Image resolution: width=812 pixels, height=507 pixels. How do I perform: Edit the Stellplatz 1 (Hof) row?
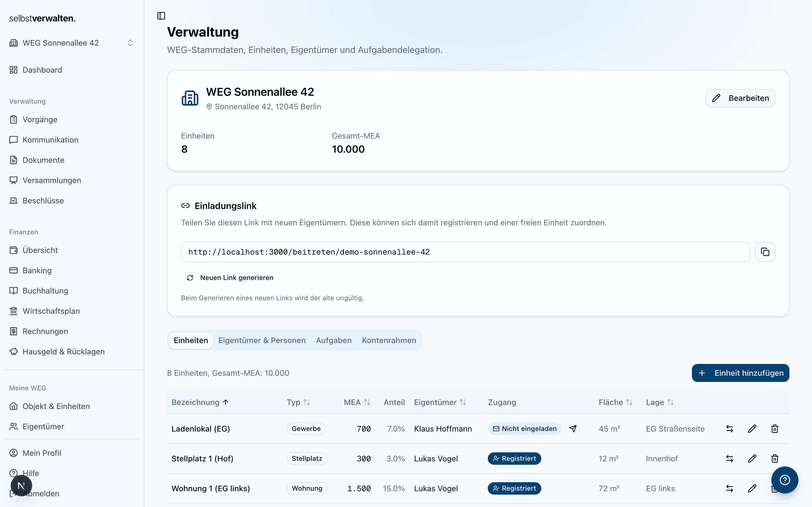point(752,458)
